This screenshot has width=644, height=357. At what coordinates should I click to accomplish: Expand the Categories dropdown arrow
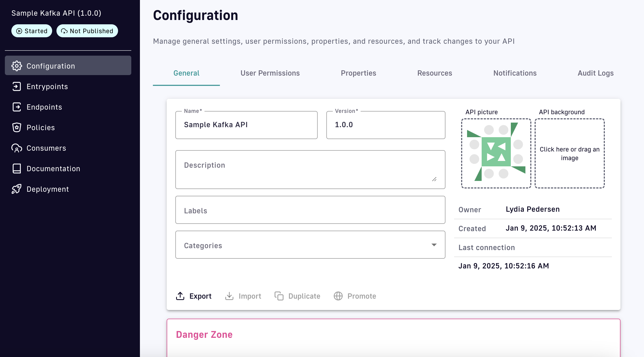[x=434, y=245]
